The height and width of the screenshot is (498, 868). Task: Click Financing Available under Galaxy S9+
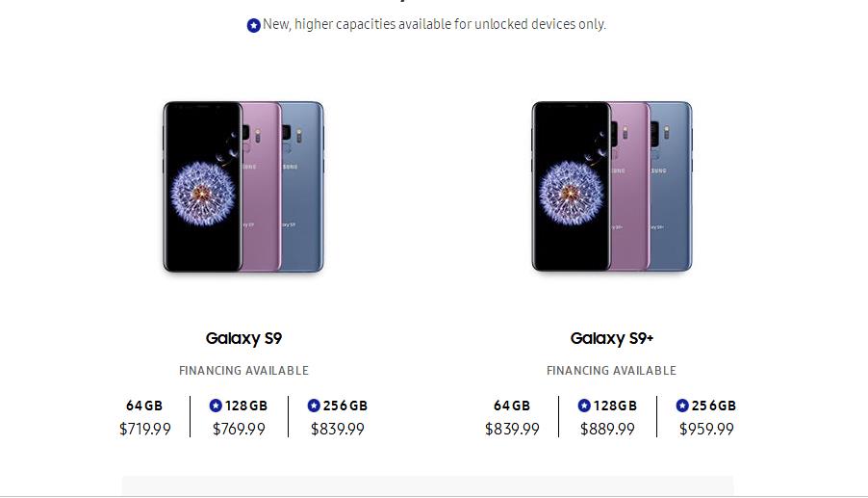(x=612, y=371)
